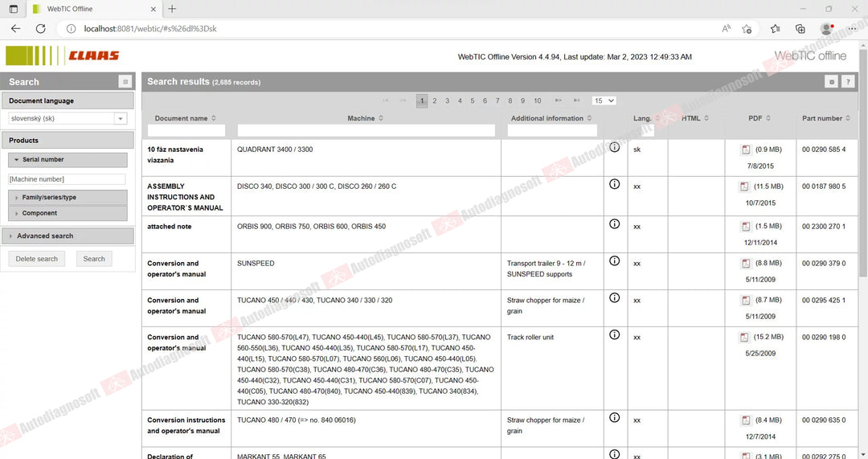This screenshot has width=868, height=459.
Task: Open the 15.2 MB PDF for Track roller unit
Action: coord(744,337)
